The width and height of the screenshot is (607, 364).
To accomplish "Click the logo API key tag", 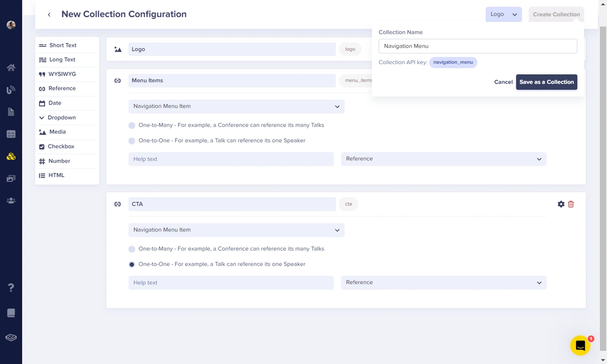I will pyautogui.click(x=350, y=50).
